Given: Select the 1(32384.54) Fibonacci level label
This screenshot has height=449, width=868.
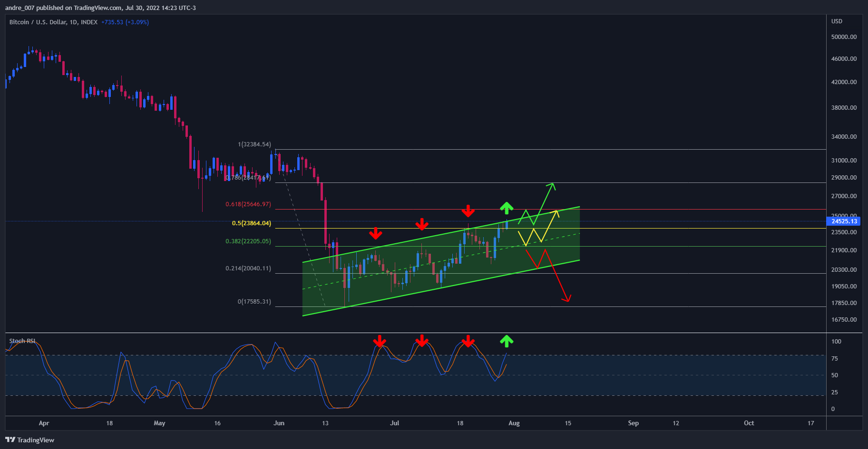Looking at the screenshot, I should coord(254,144).
